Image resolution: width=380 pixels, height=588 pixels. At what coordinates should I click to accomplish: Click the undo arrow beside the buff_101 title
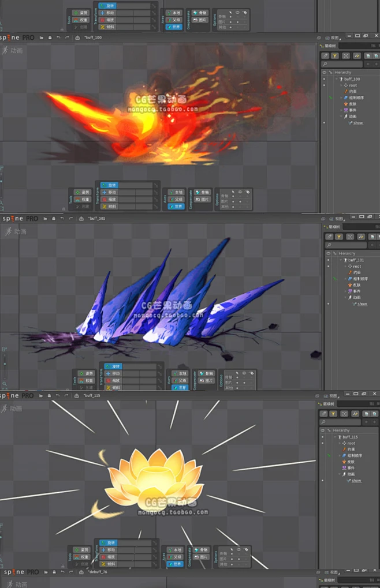pos(59,219)
